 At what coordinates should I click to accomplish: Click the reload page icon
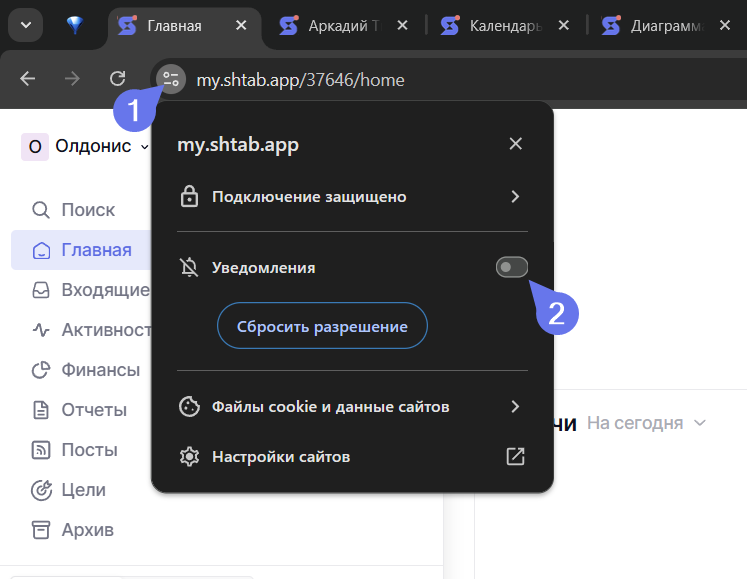(117, 79)
